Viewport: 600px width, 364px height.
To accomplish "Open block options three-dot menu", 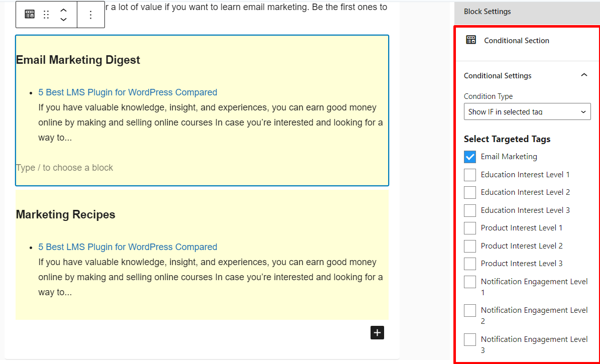I will (x=91, y=15).
